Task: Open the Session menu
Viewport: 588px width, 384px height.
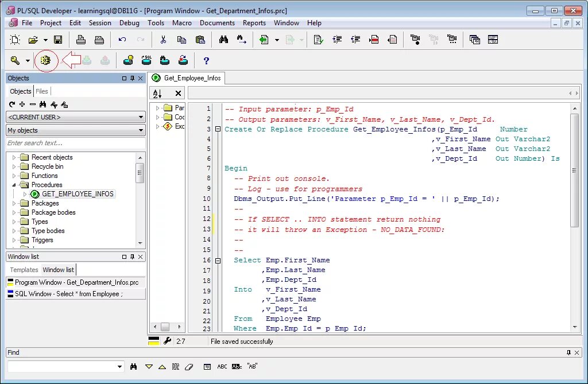Action: click(x=100, y=22)
